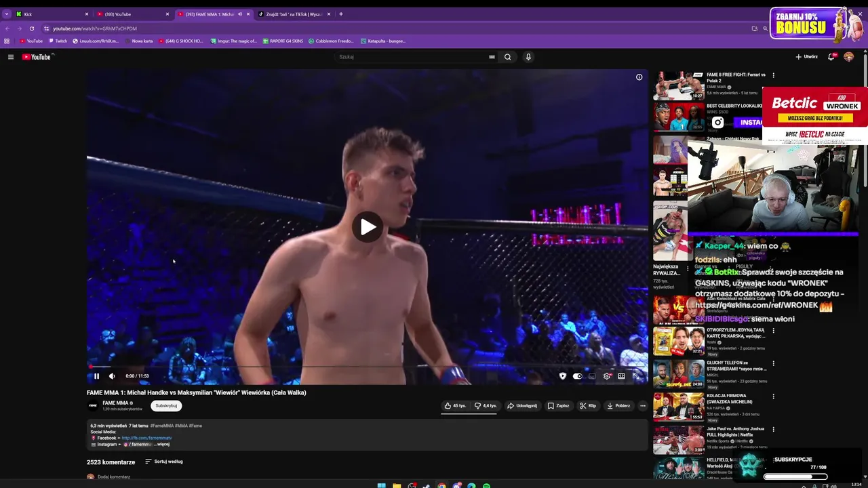Subscribe to FAME MMA with Subskrybuj
This screenshot has height=488, width=868.
pos(166,406)
